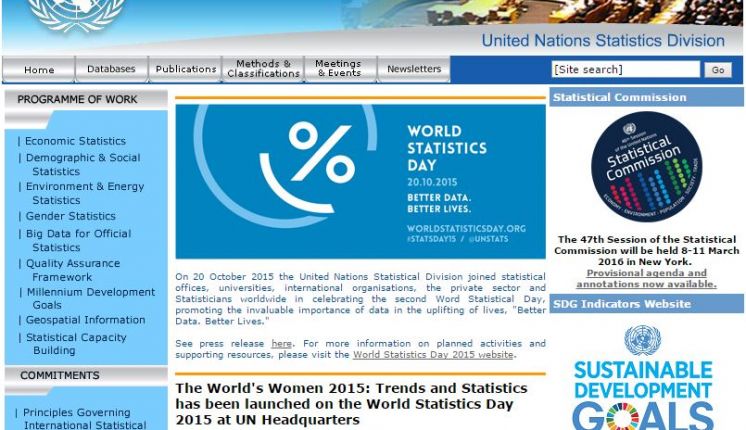This screenshot has height=430, width=746.
Task: Open the World Statistics Day banner
Action: (360, 181)
